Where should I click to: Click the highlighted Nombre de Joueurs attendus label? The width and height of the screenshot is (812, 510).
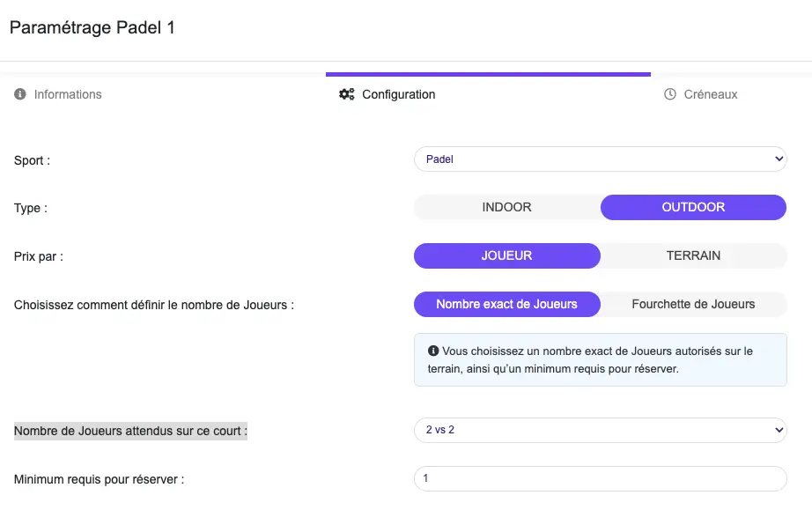tap(130, 431)
